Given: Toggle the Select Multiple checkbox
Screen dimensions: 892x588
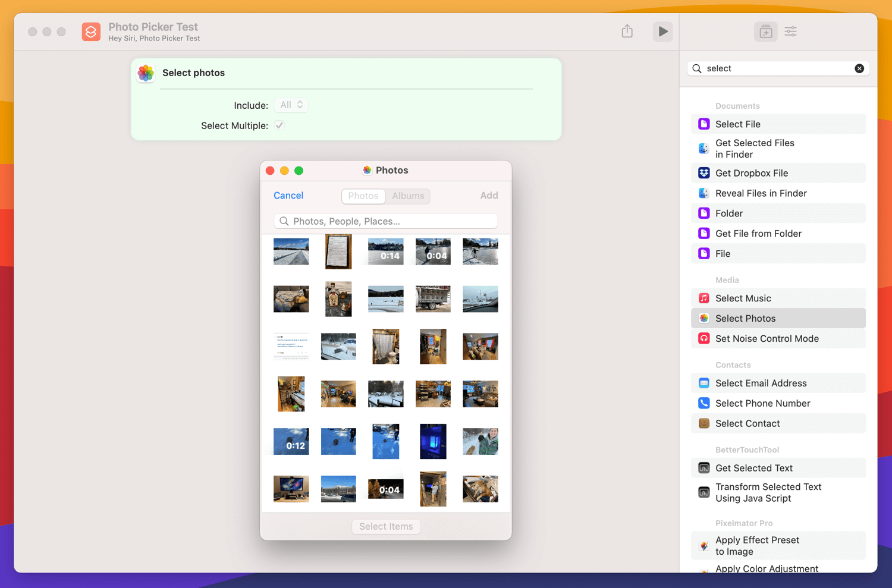Looking at the screenshot, I should (279, 125).
